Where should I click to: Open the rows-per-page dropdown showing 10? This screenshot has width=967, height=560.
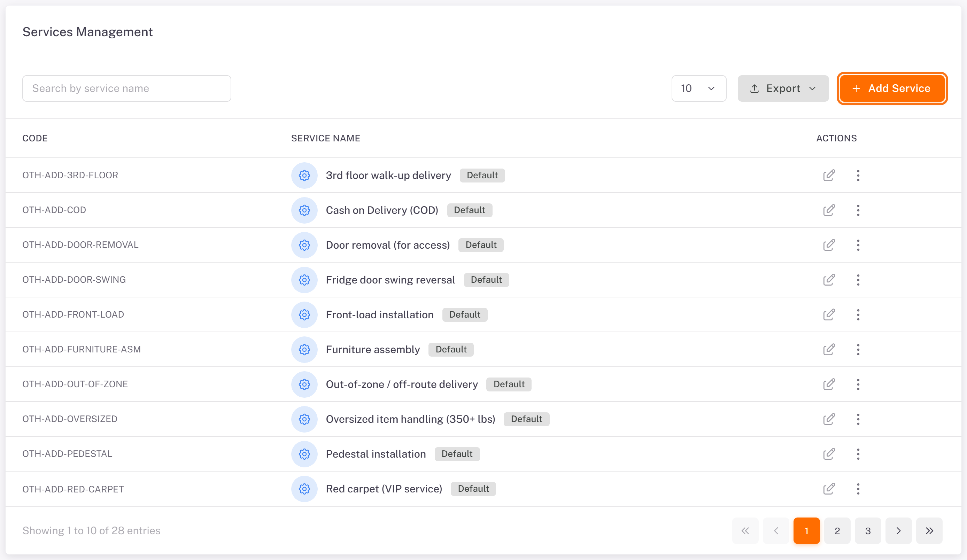point(699,88)
